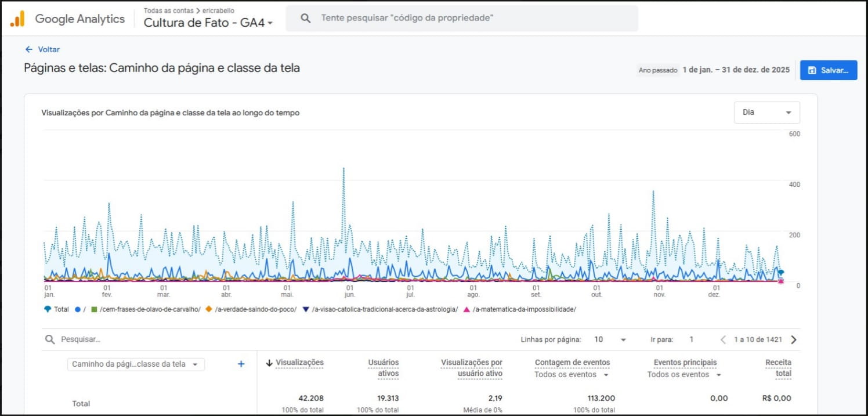The height and width of the screenshot is (416, 868).
Task: Click the search magnifier icon in top bar
Action: tap(306, 18)
